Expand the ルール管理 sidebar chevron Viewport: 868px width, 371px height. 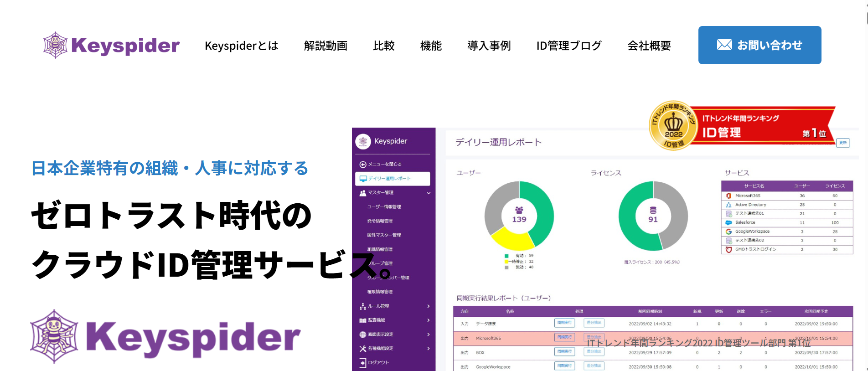[429, 306]
